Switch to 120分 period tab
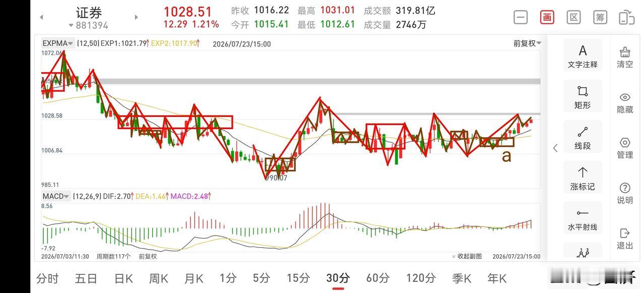The width and height of the screenshot is (644, 293). pyautogui.click(x=421, y=278)
